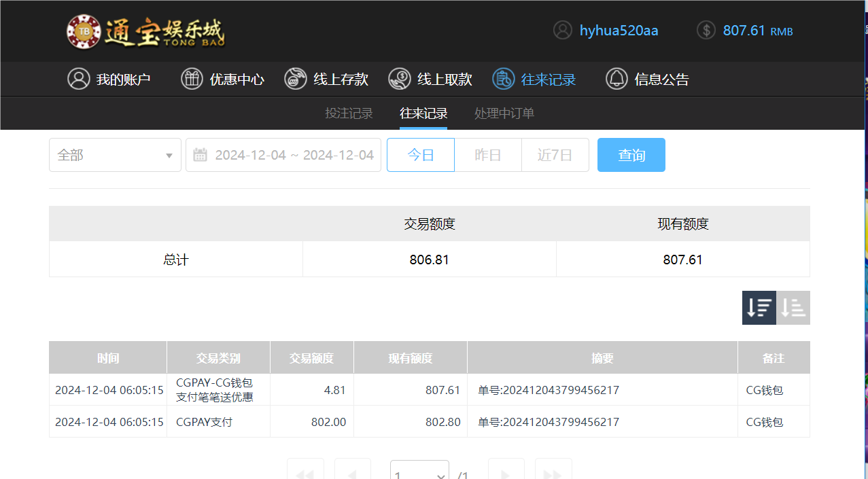Open the 线上取款 withdrawal icon
Viewport: 868px width, 479px height.
[x=399, y=78]
